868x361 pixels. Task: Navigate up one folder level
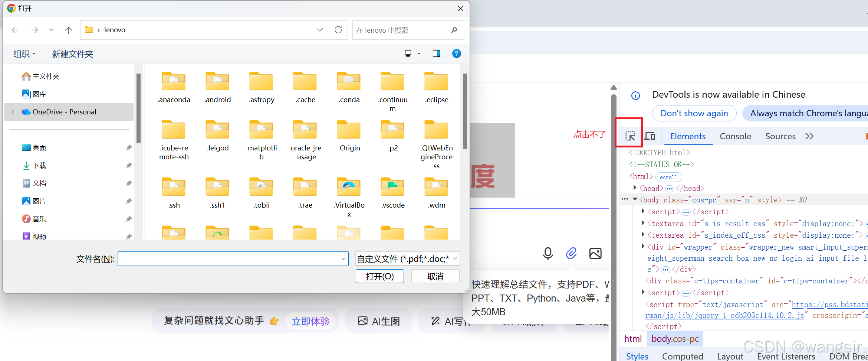(69, 30)
